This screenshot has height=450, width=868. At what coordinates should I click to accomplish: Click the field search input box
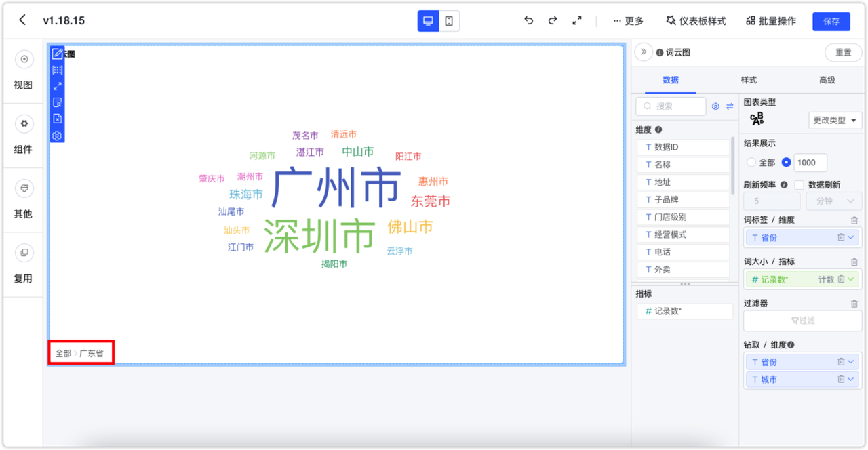coord(671,106)
